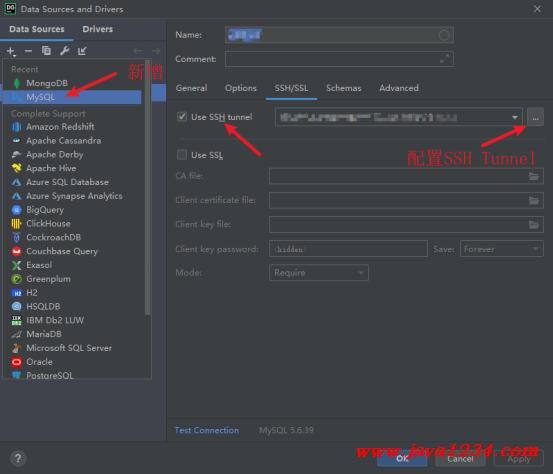Click the forward navigation arrow

click(156, 51)
